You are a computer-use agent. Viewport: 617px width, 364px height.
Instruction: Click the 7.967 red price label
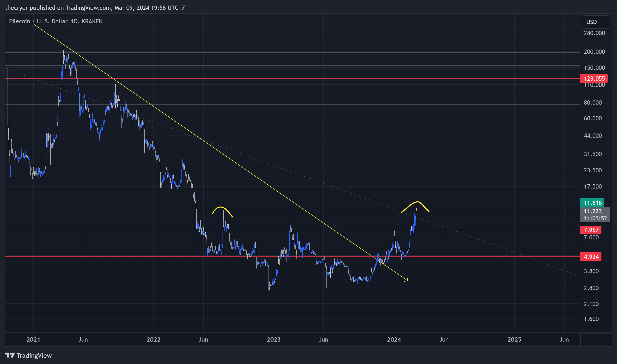pos(591,230)
